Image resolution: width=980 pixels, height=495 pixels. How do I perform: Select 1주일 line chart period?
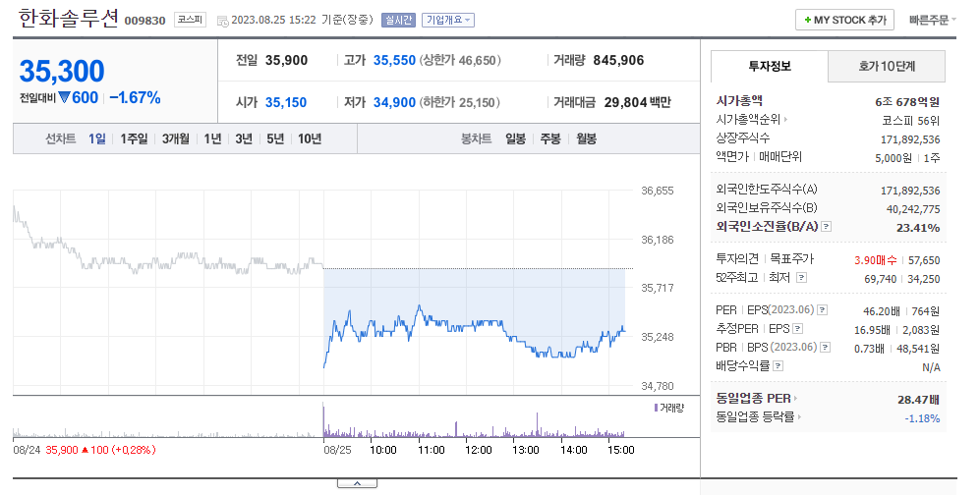coord(134,138)
